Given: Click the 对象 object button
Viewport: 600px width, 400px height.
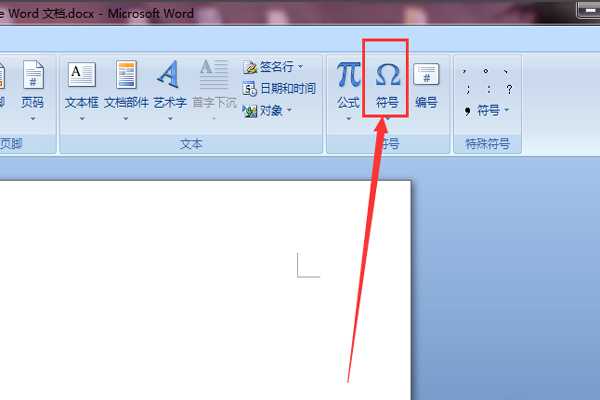Looking at the screenshot, I should click(265, 111).
